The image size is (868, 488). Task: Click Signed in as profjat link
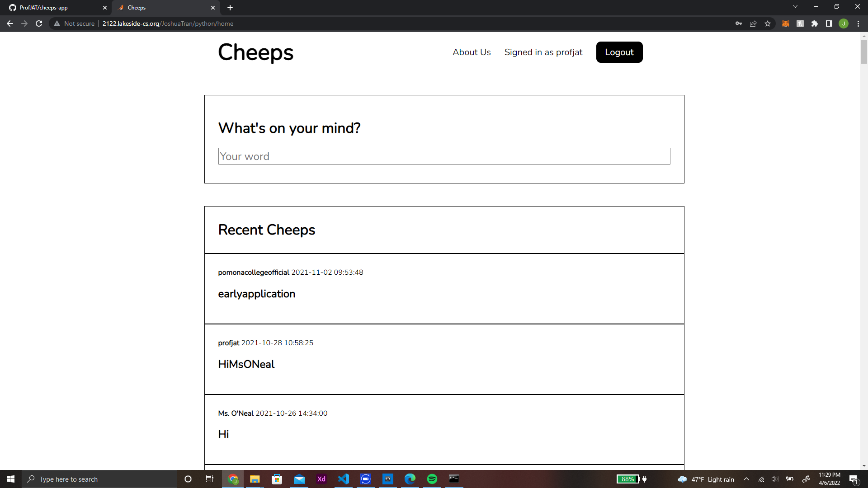[543, 52]
